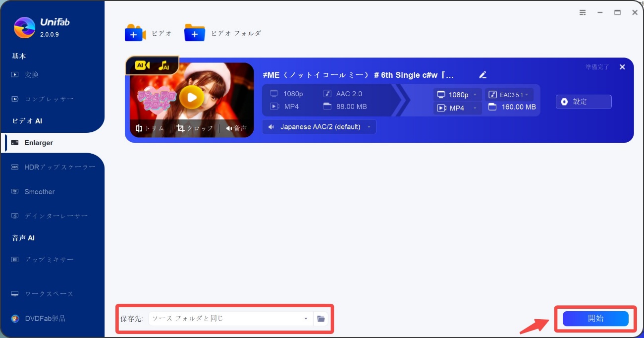Viewport: 644px width, 338px height.
Task: Close the UniFab window
Action: pyautogui.click(x=635, y=13)
